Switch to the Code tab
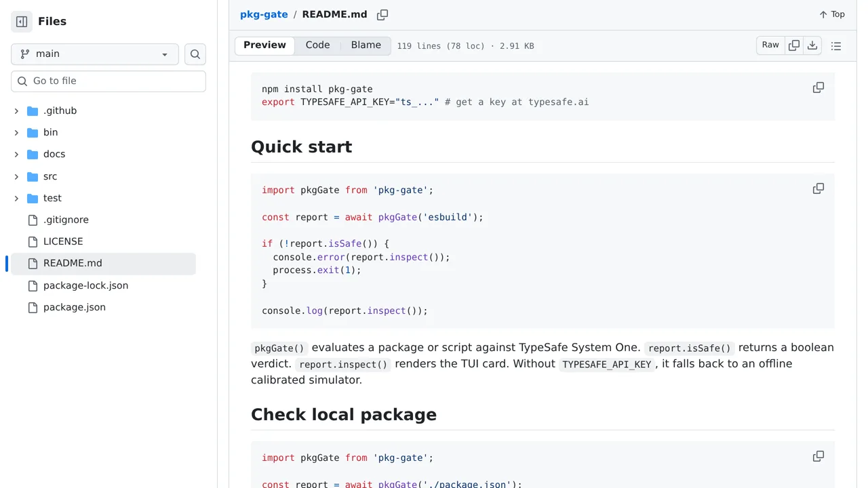This screenshot has width=868, height=488. click(317, 45)
